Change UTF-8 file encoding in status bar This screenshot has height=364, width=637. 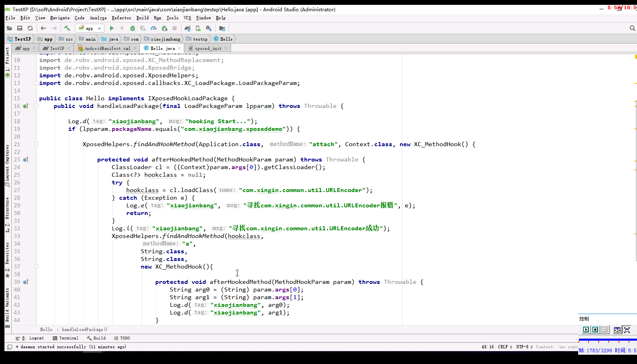pos(524,347)
